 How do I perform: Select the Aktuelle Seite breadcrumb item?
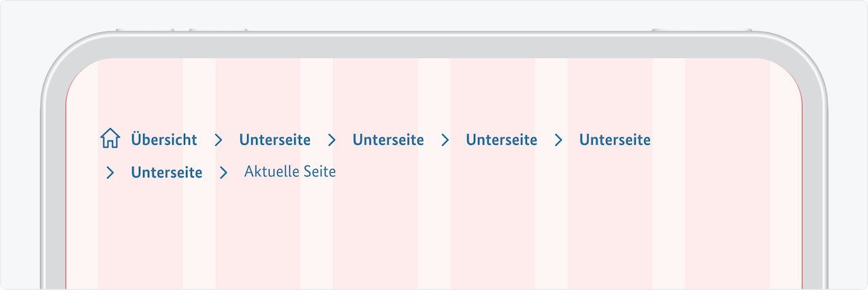point(290,172)
